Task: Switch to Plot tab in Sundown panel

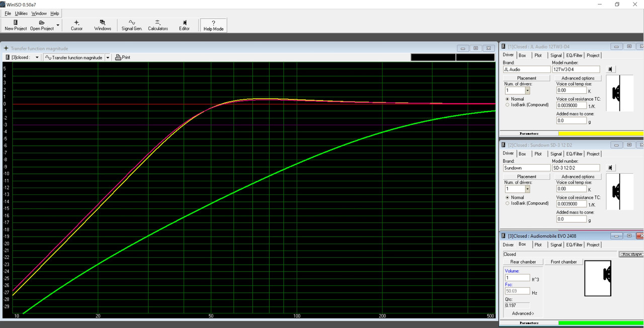Action: (538, 154)
